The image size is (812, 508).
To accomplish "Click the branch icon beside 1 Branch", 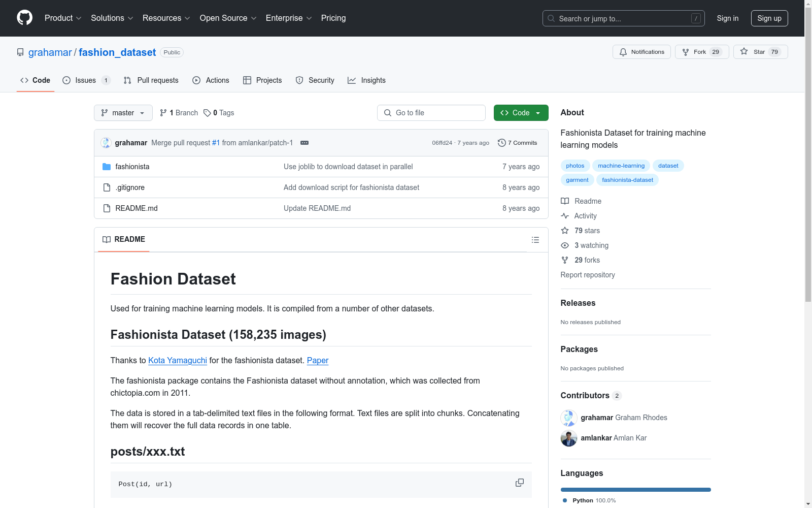I will point(163,113).
